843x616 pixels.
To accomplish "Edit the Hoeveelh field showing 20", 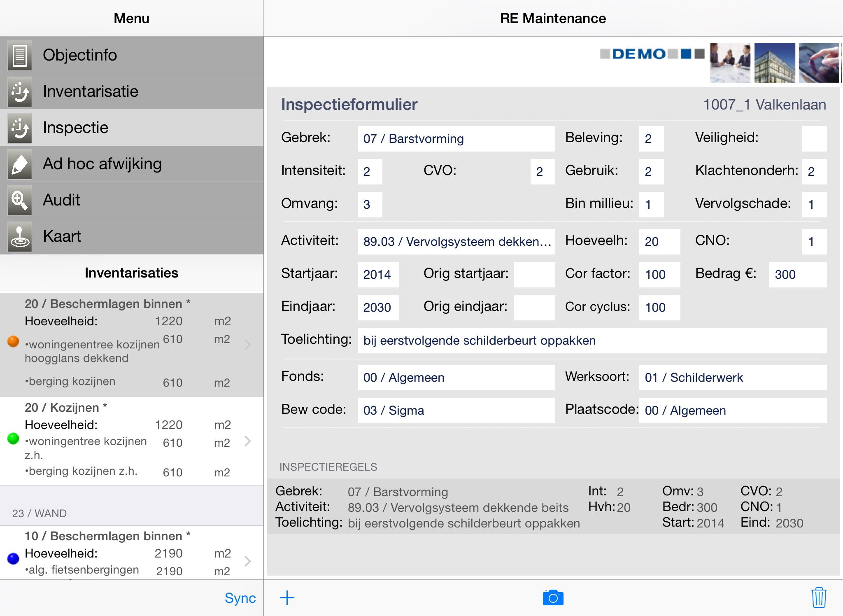I will 659,242.
